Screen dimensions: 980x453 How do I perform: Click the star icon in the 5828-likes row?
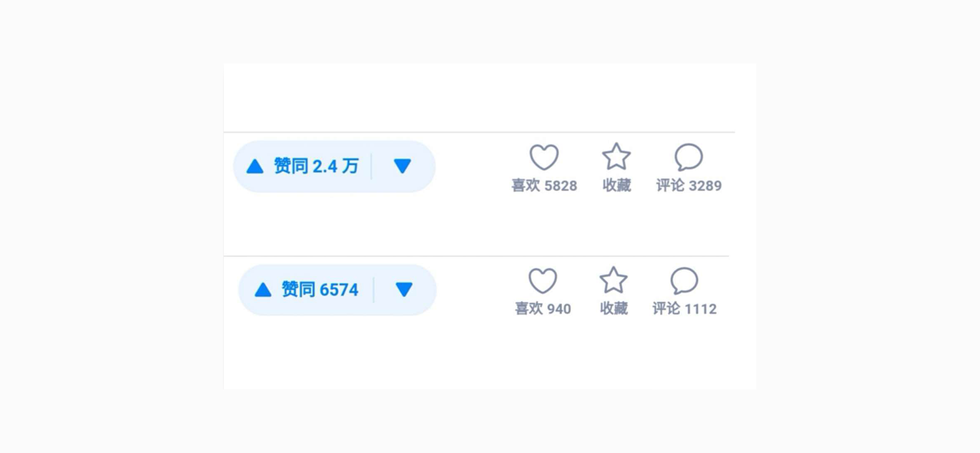tap(616, 157)
